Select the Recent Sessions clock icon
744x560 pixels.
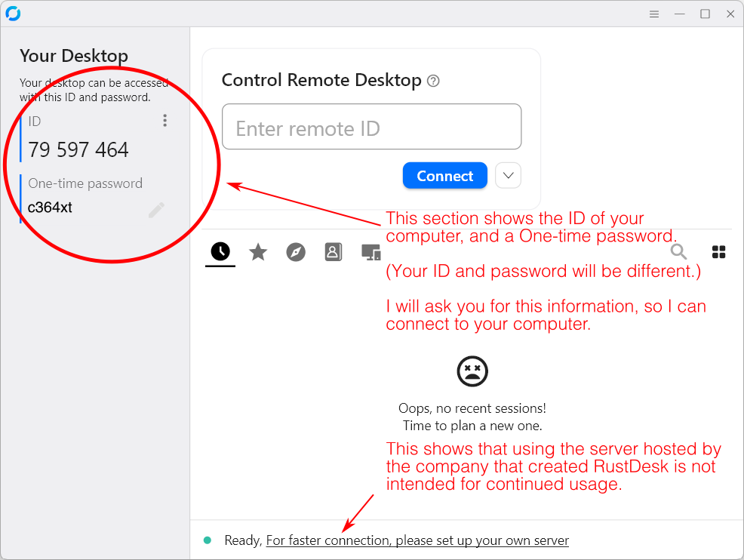220,252
